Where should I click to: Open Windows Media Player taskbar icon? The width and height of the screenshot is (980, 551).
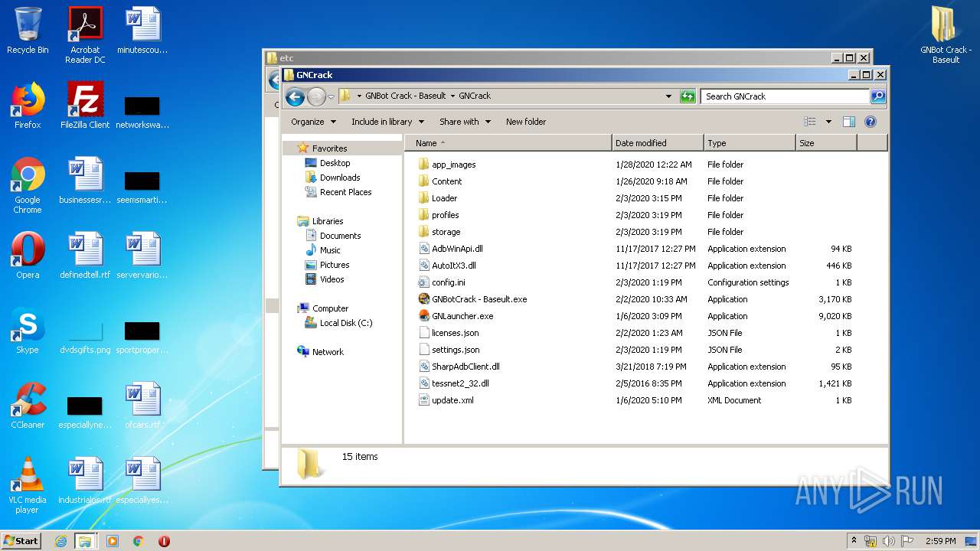tap(112, 541)
